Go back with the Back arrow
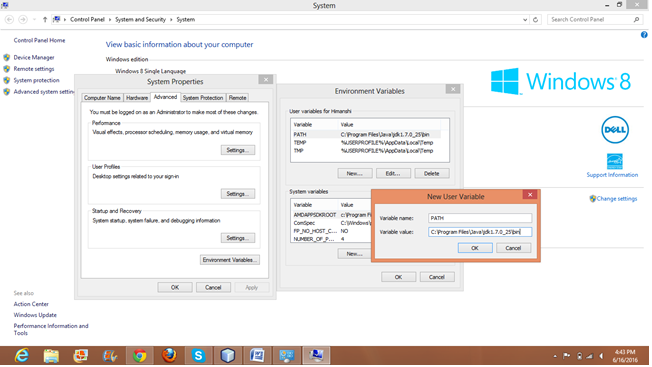This screenshot has height=367, width=652. pyautogui.click(x=9, y=20)
